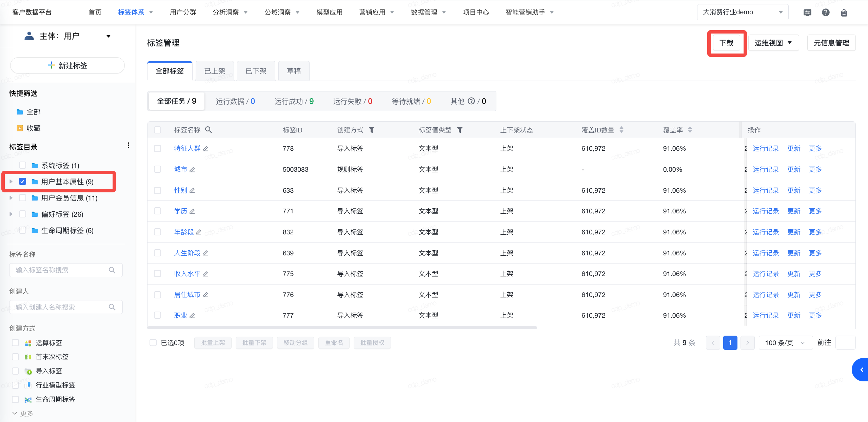Screen dimensions: 868x422
Task: Open the help question mark icon
Action: (826, 13)
